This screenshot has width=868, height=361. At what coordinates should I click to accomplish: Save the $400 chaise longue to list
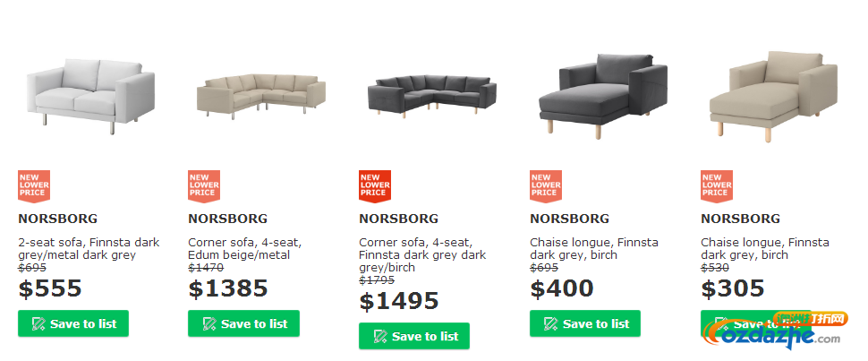click(585, 323)
